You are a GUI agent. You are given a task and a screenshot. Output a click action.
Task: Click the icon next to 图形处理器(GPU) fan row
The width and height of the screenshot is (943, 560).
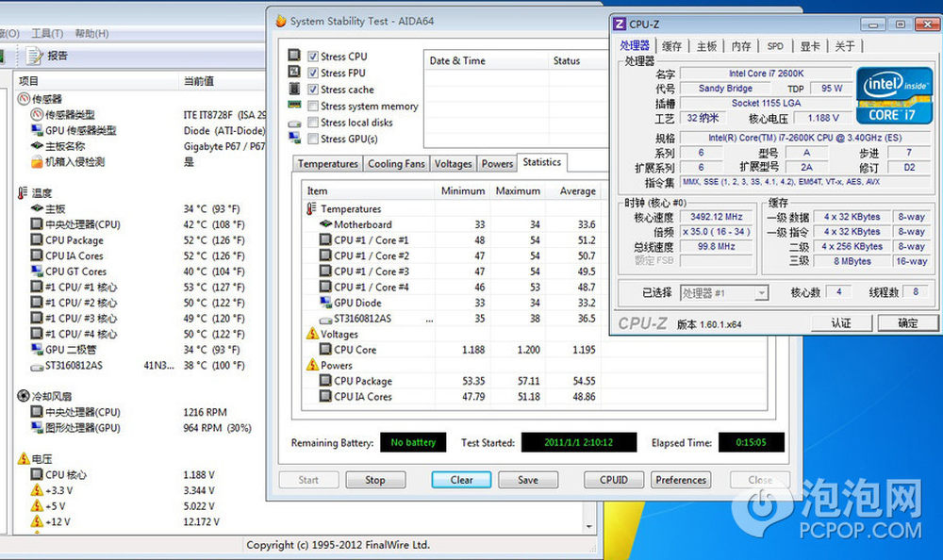coord(37,427)
